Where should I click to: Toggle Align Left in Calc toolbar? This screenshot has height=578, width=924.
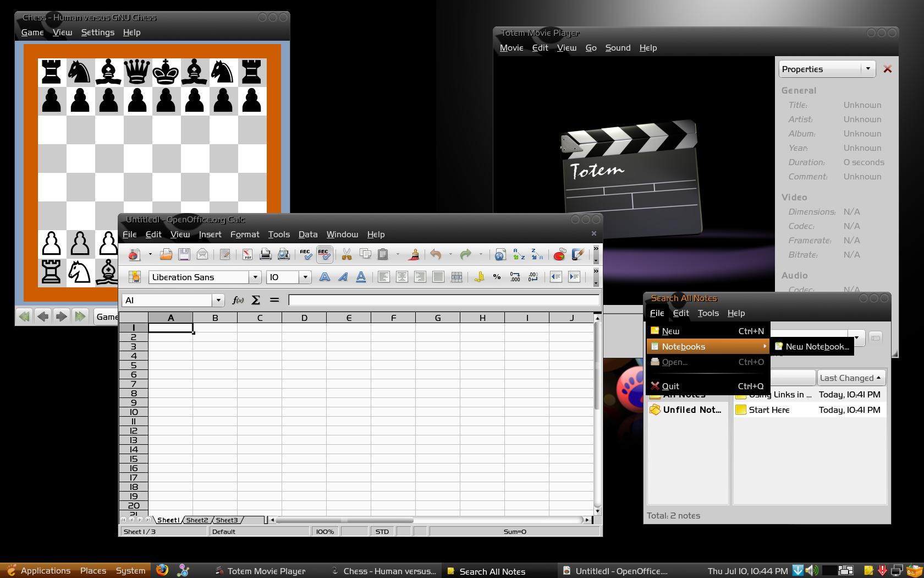pos(384,277)
